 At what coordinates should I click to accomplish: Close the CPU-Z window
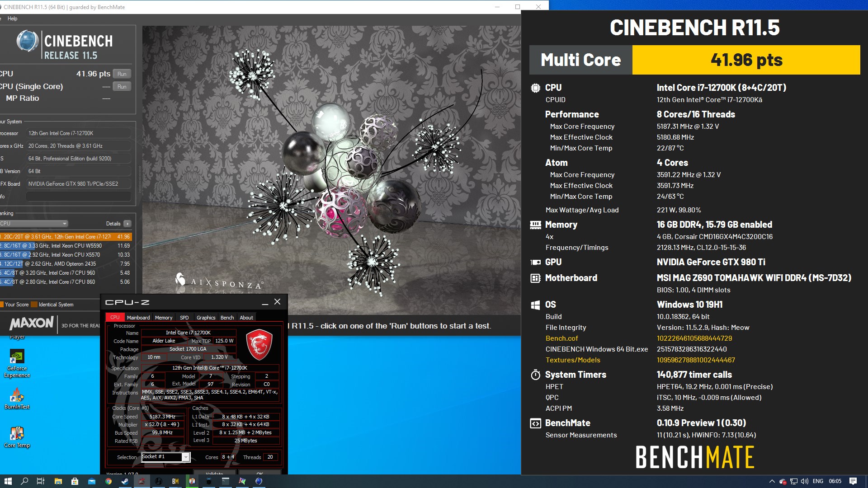[x=278, y=302]
